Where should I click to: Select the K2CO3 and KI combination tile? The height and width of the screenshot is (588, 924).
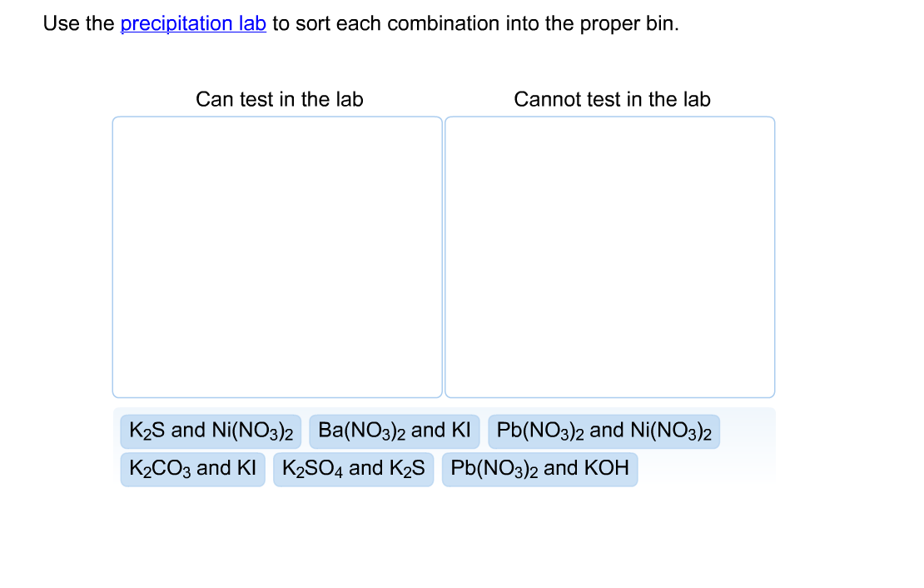pos(192,468)
